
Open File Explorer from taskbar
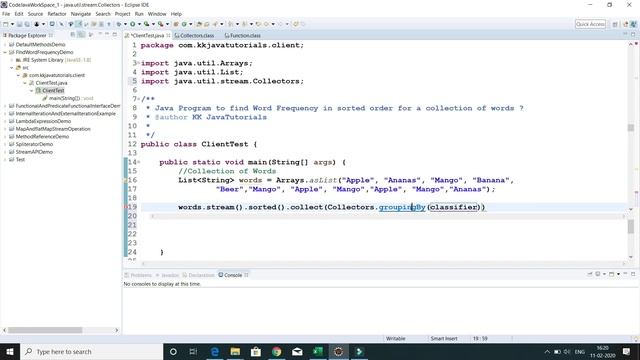(x=235, y=351)
